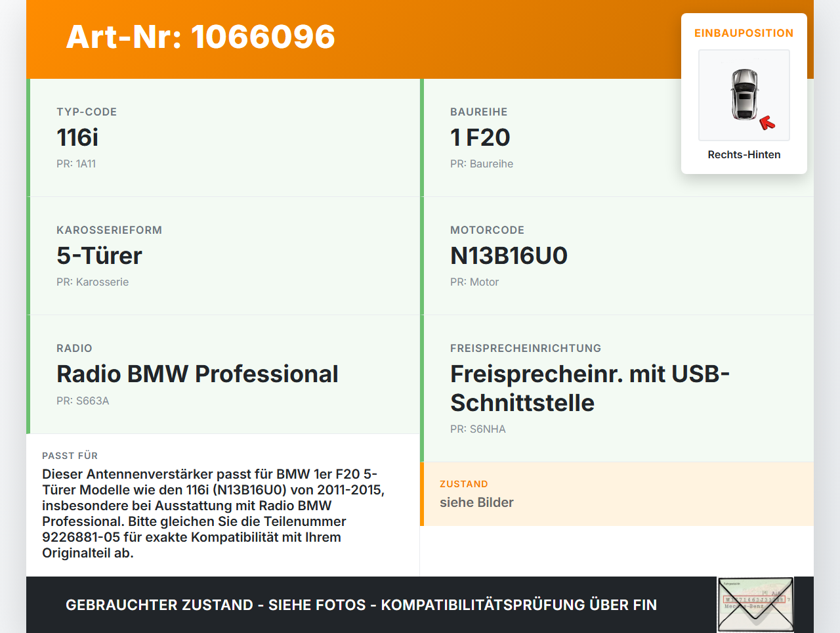840x633 pixels.
Task: Click Freisprecheinr. mit USB-Schnittstelle text
Action: pos(590,388)
